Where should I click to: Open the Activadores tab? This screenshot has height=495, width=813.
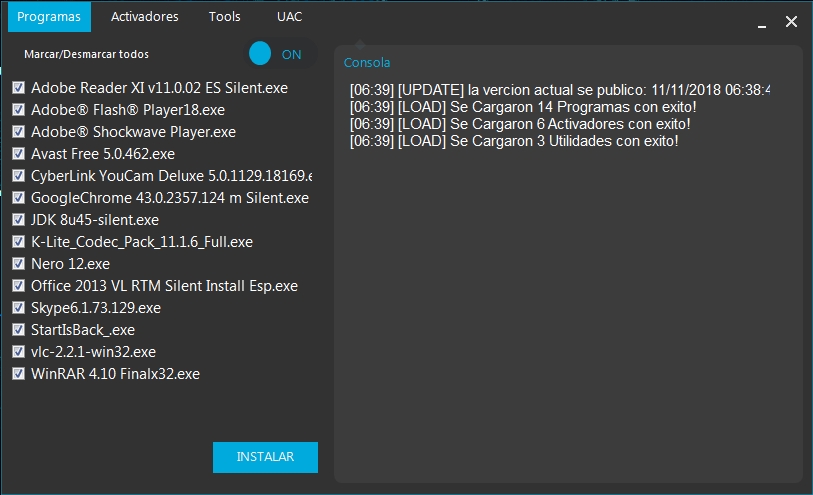click(145, 17)
